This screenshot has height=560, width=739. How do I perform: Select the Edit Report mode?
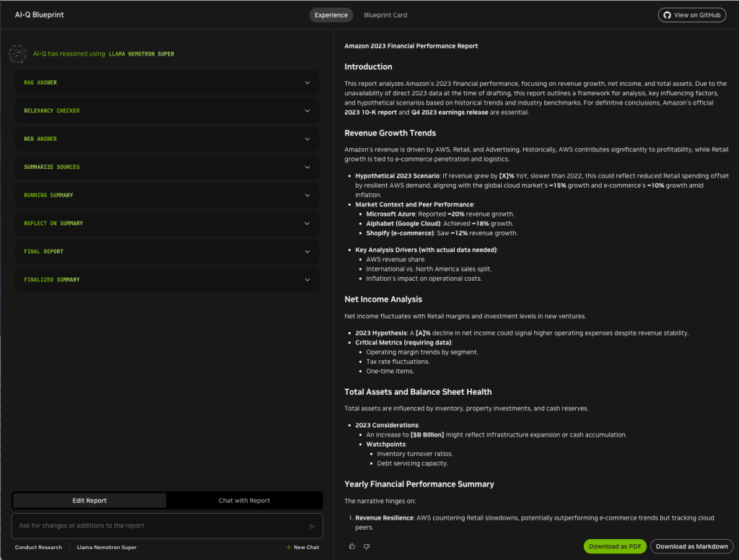click(89, 500)
